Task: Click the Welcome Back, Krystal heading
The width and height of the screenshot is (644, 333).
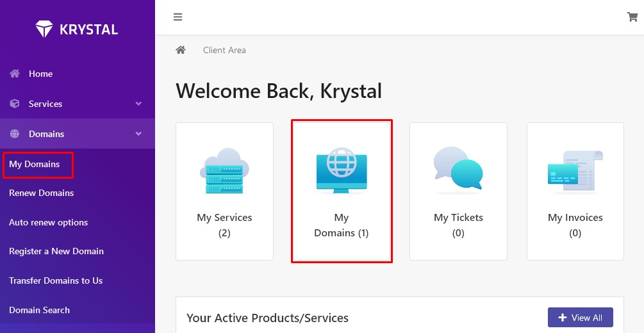Action: pyautogui.click(x=279, y=91)
